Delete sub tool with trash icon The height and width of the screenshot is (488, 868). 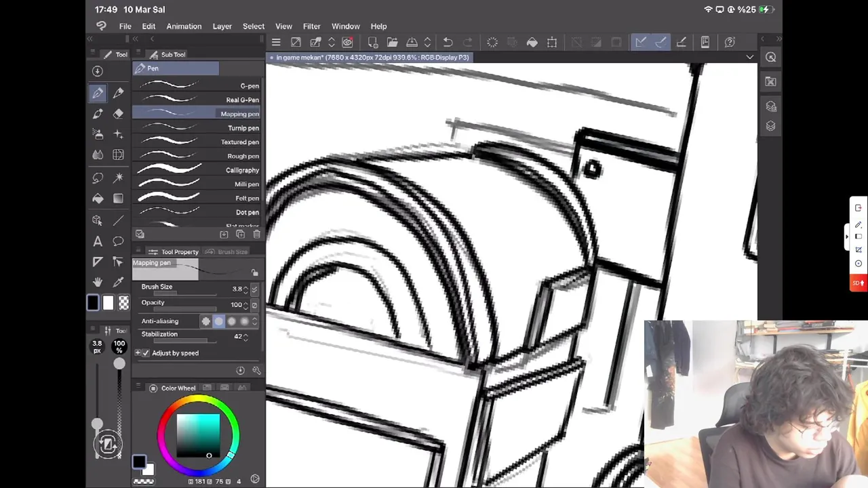[x=256, y=234]
